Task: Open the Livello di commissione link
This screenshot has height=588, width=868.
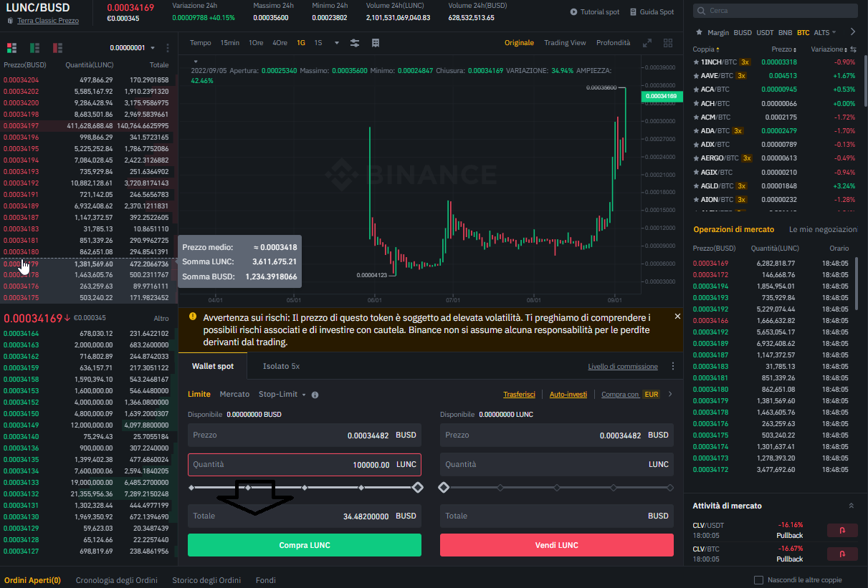Action: [x=622, y=367]
